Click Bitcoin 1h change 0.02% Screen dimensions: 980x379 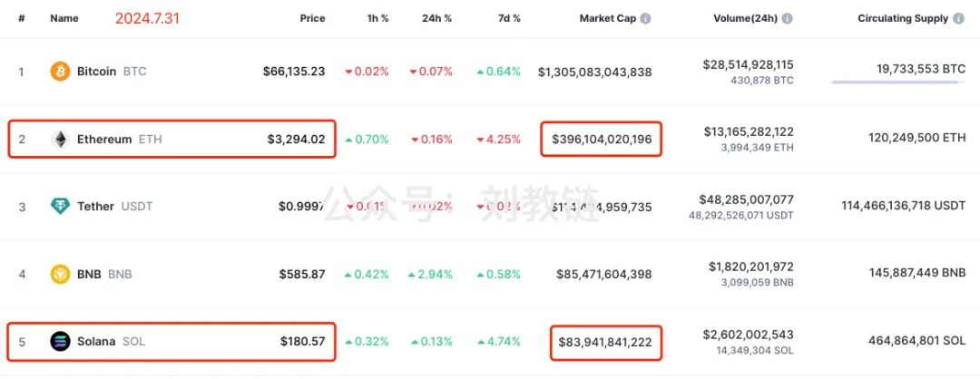(x=367, y=72)
